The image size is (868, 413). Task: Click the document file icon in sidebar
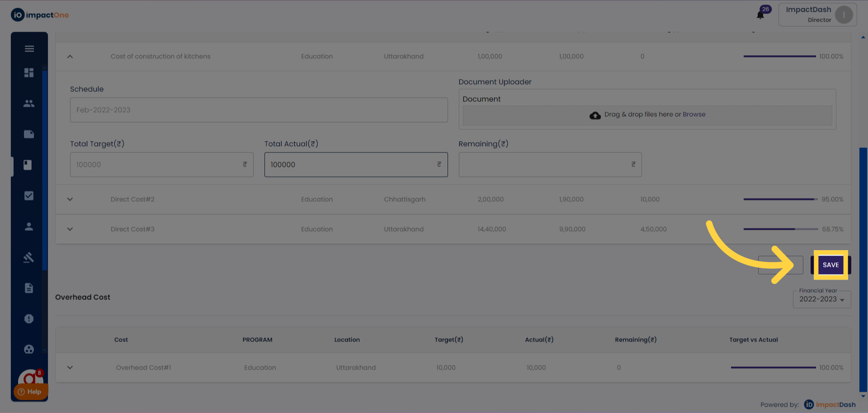[x=29, y=288]
